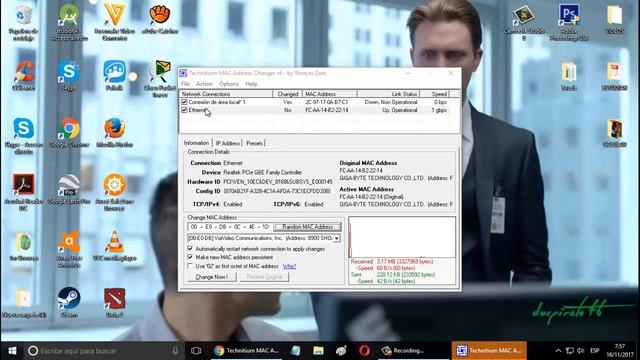Launch Dota 2 from the desktop
Image resolution: width=640 pixels, height=360 pixels.
coord(115,303)
